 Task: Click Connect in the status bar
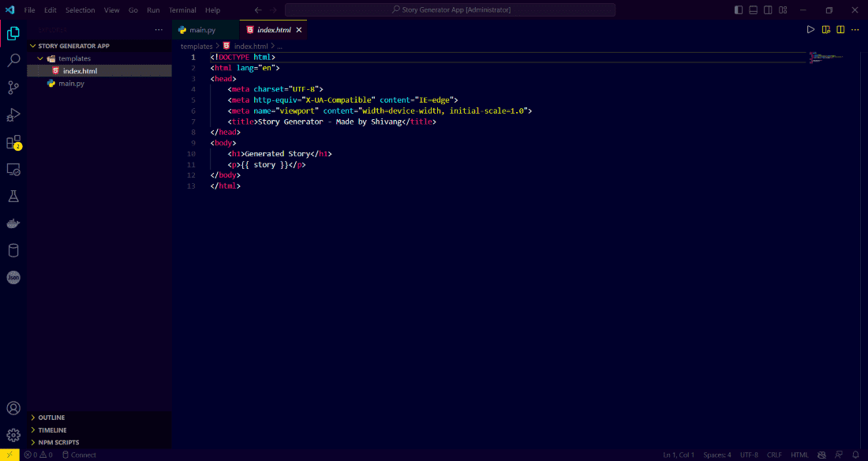79,455
